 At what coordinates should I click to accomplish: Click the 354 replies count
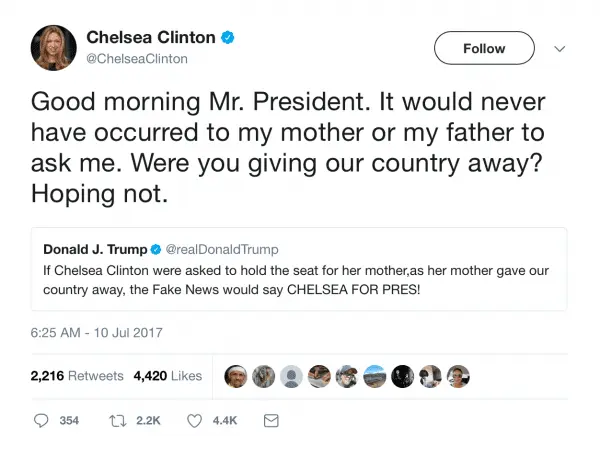click(69, 421)
